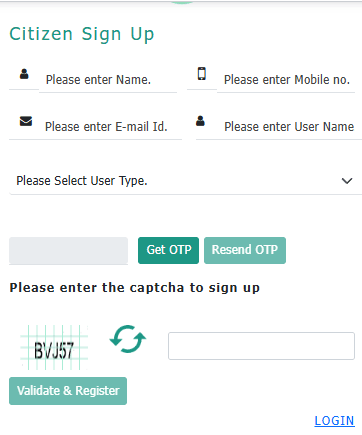Screen dimensions: 362x435
Task: Click the BVJ57 captcha image
Action: point(54,347)
